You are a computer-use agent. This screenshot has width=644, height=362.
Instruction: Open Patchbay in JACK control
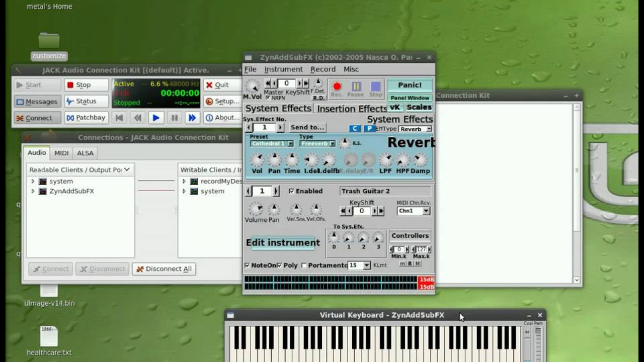86,118
